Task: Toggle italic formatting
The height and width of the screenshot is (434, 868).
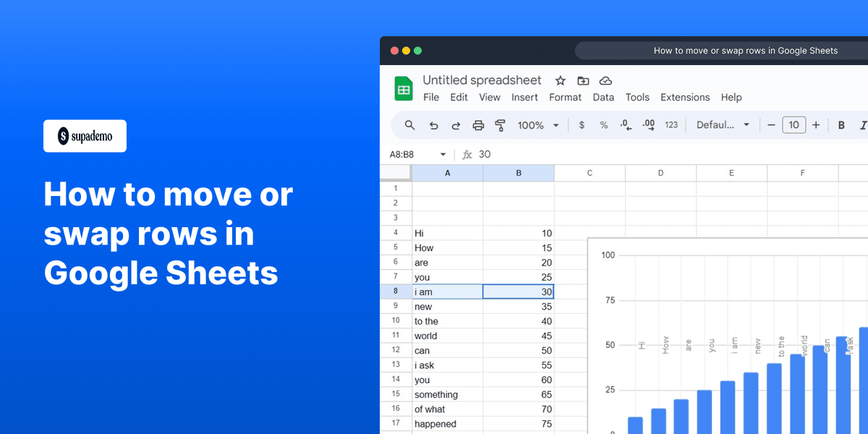Action: coord(861,124)
